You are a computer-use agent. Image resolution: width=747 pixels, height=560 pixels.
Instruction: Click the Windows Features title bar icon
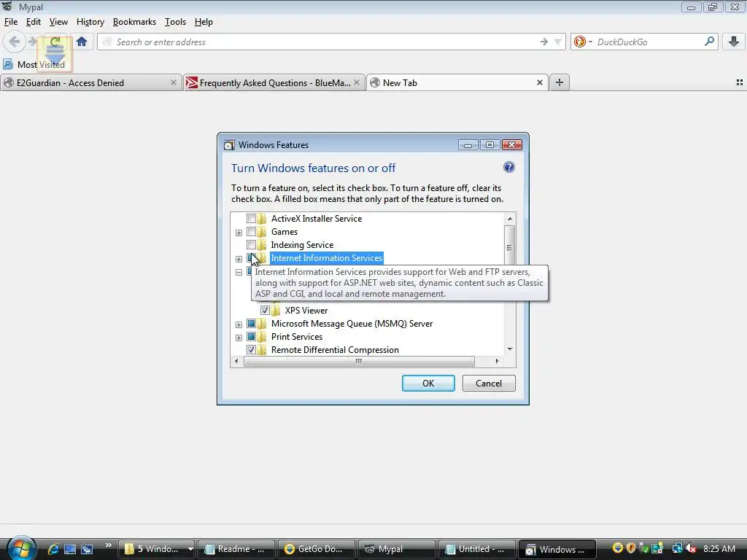(229, 145)
